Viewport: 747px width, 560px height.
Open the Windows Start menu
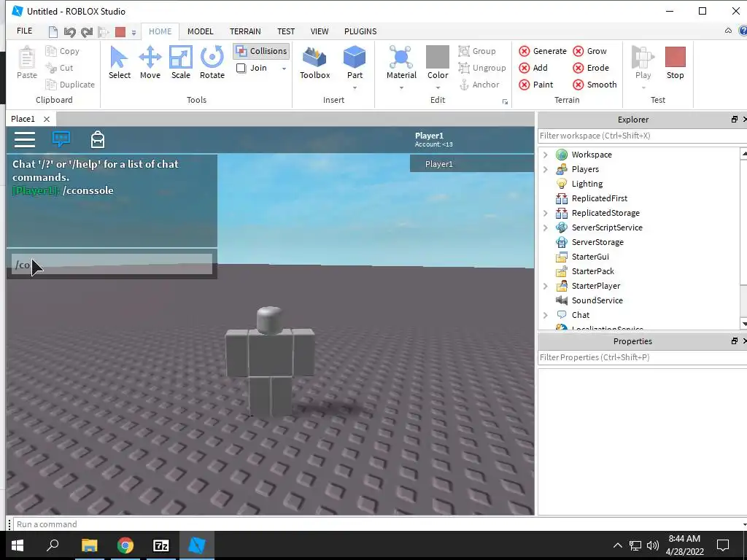click(18, 545)
